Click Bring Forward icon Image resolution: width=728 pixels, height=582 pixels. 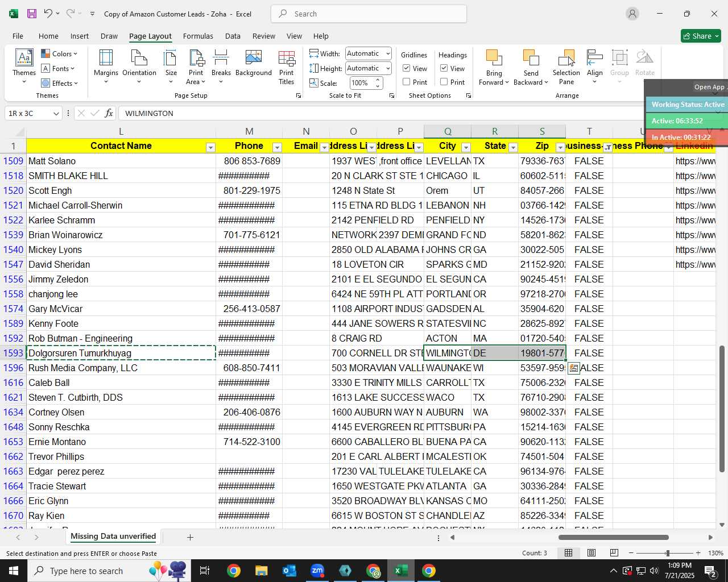(x=494, y=58)
